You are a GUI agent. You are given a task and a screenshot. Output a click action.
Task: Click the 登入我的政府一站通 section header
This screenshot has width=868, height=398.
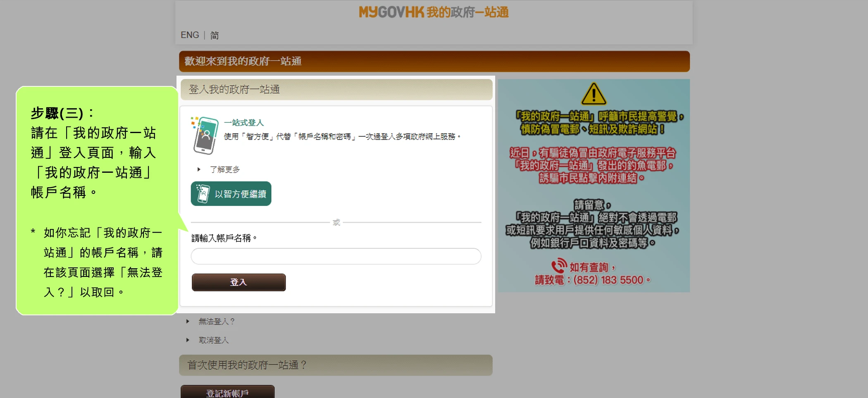pos(336,89)
